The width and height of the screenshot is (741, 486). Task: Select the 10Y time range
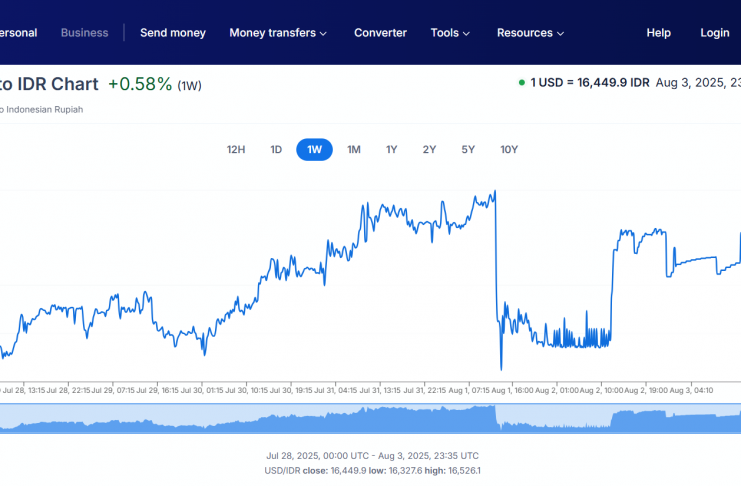(x=509, y=150)
